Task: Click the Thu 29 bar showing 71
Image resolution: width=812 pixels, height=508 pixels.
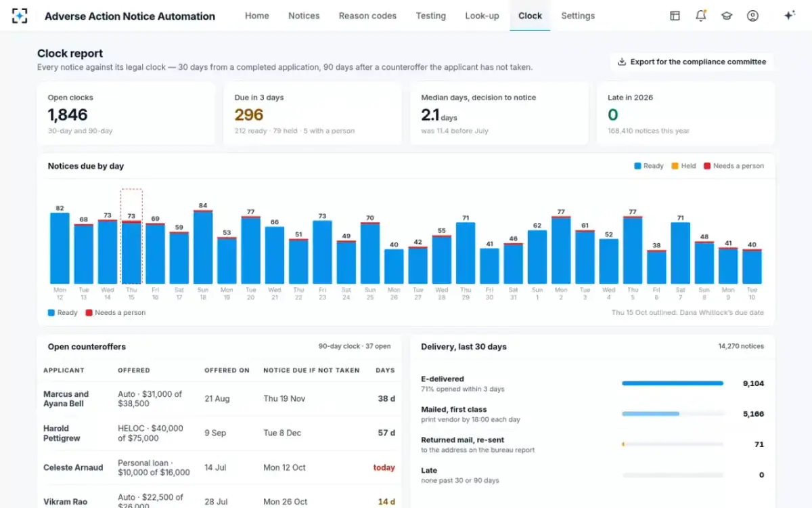Action: click(466, 253)
